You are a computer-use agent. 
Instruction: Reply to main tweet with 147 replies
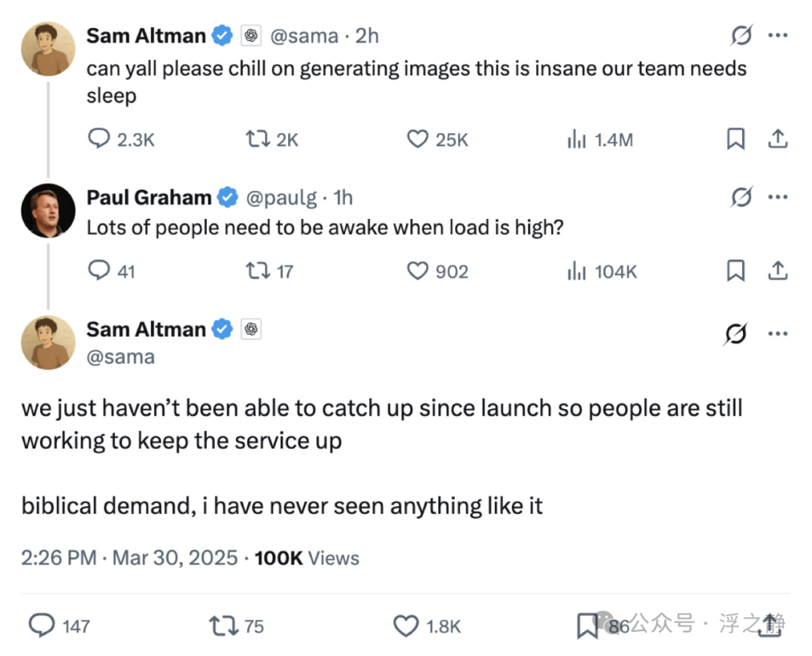(41, 625)
